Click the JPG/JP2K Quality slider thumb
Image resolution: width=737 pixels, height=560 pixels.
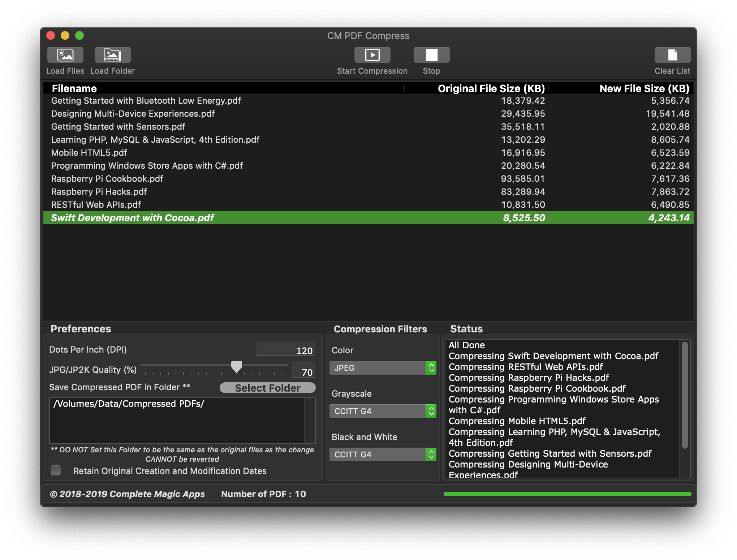(x=237, y=367)
